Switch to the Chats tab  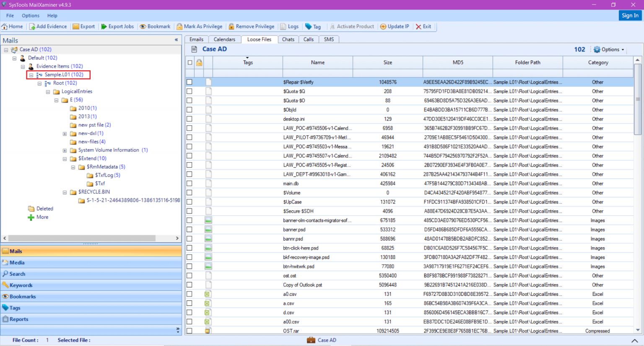tap(288, 39)
